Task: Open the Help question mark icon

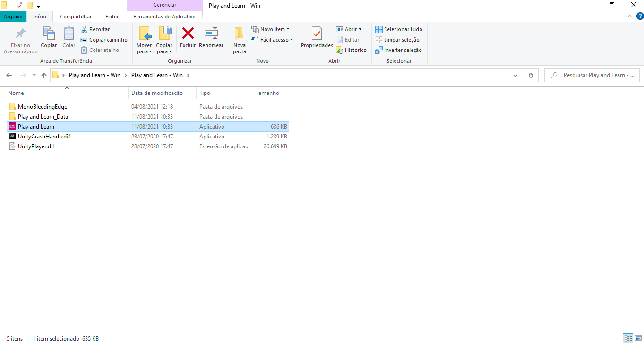Action: (640, 16)
